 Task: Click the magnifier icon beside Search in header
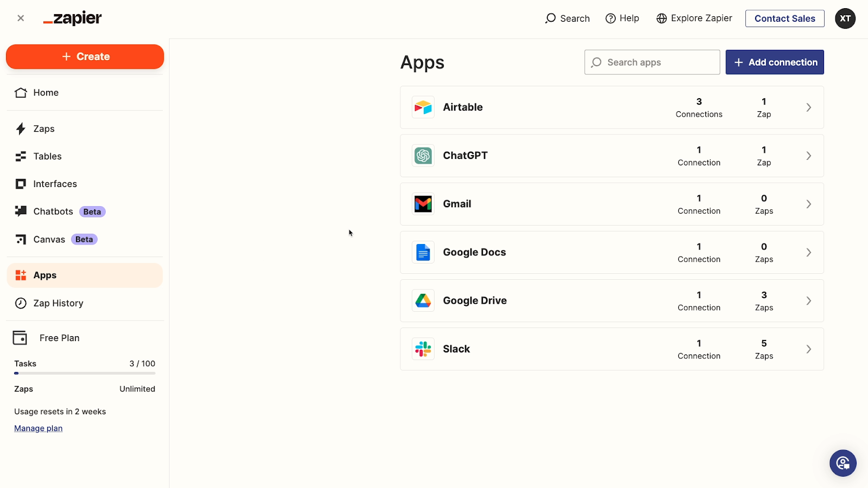[551, 18]
